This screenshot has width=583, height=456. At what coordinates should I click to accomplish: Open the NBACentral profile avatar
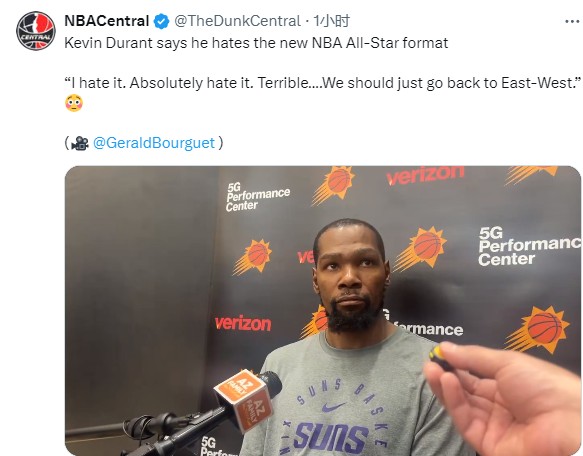click(x=36, y=31)
